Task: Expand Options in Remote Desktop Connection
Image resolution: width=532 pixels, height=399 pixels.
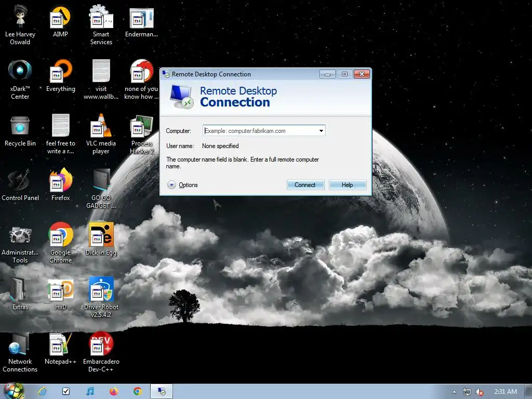Action: point(182,185)
